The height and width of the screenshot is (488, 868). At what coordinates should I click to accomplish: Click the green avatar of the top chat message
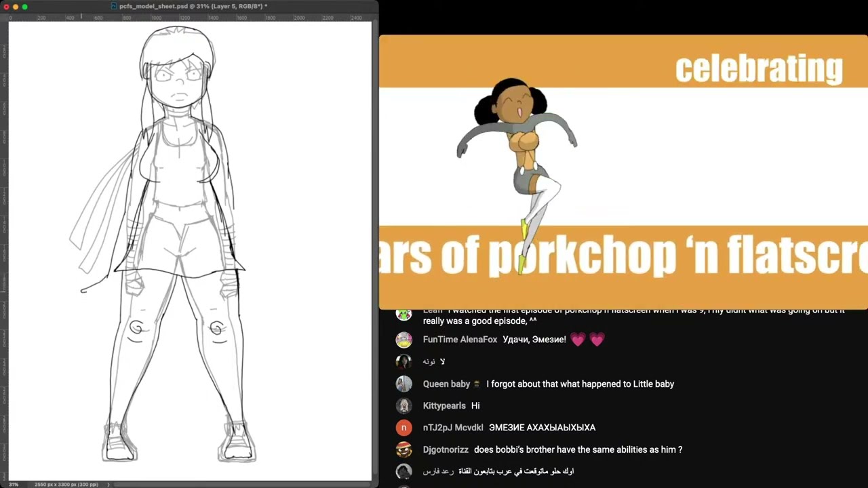click(404, 313)
